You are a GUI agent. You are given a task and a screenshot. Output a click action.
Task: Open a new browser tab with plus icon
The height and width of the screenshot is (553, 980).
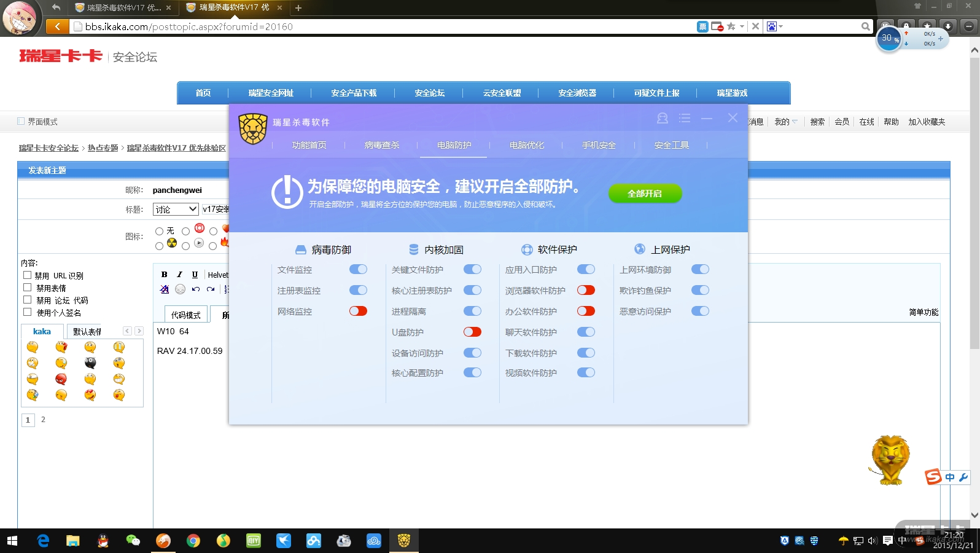[298, 8]
